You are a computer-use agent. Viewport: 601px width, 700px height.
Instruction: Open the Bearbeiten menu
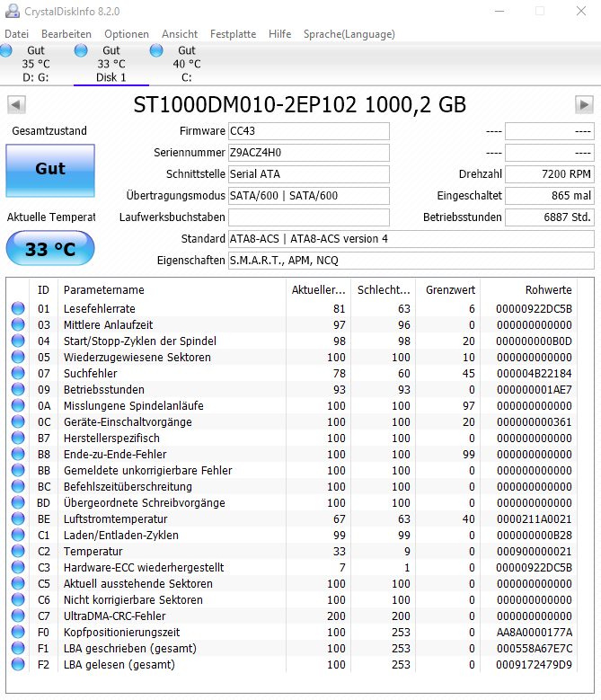coord(66,34)
